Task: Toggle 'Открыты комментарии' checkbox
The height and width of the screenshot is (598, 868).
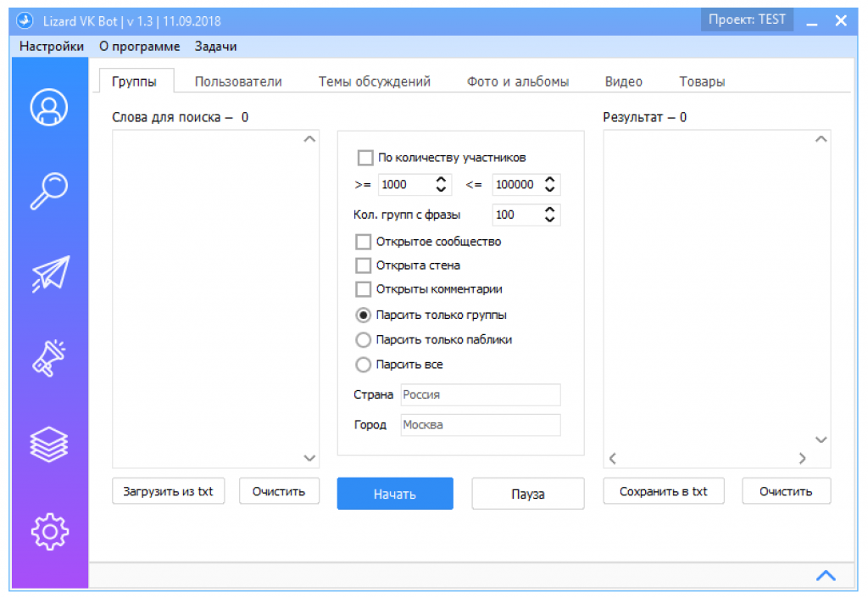Action: pyautogui.click(x=363, y=289)
